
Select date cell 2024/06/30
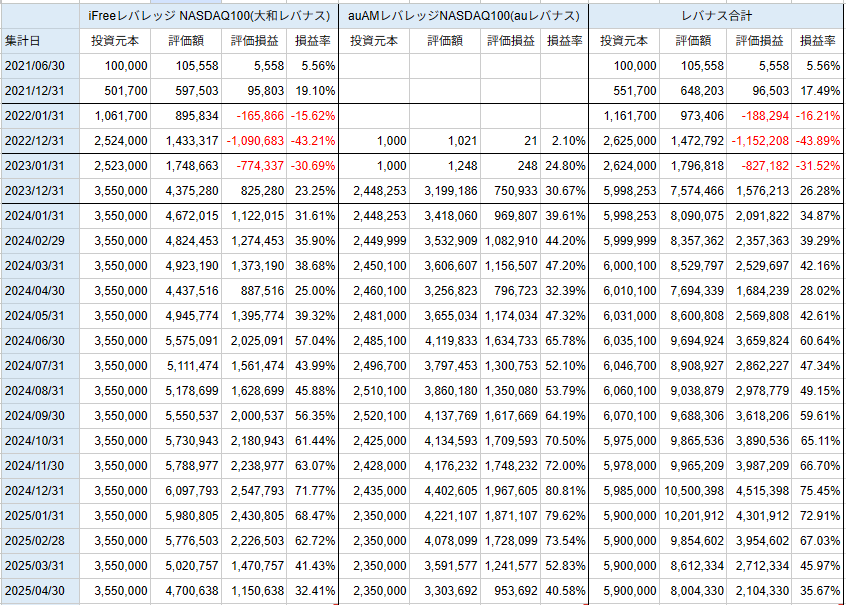click(40, 341)
